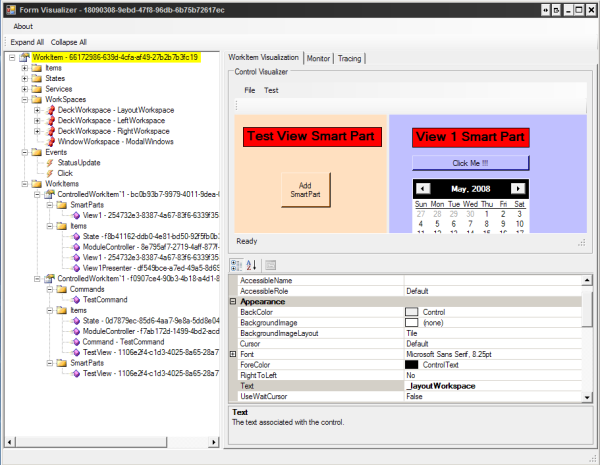The image size is (600, 465).
Task: Select the WorkItem Visualization tab
Action: 263,57
